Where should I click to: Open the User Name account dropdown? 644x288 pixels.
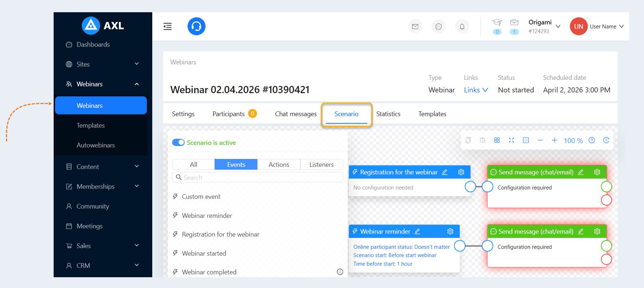click(x=607, y=27)
